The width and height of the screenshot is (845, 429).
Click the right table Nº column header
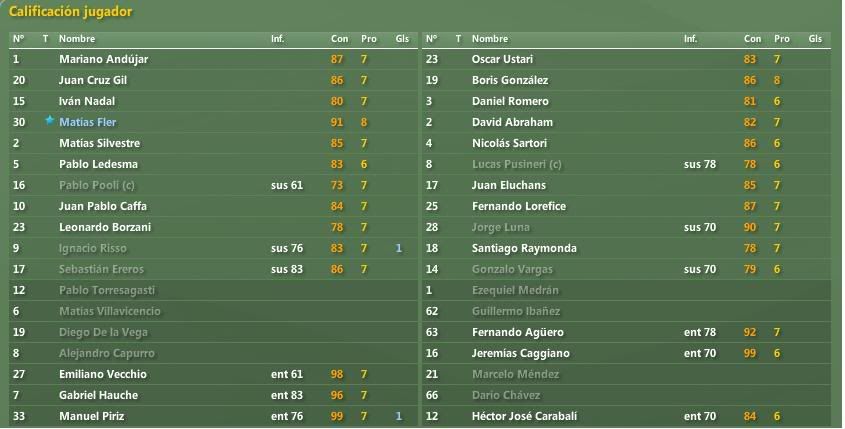[431, 39]
